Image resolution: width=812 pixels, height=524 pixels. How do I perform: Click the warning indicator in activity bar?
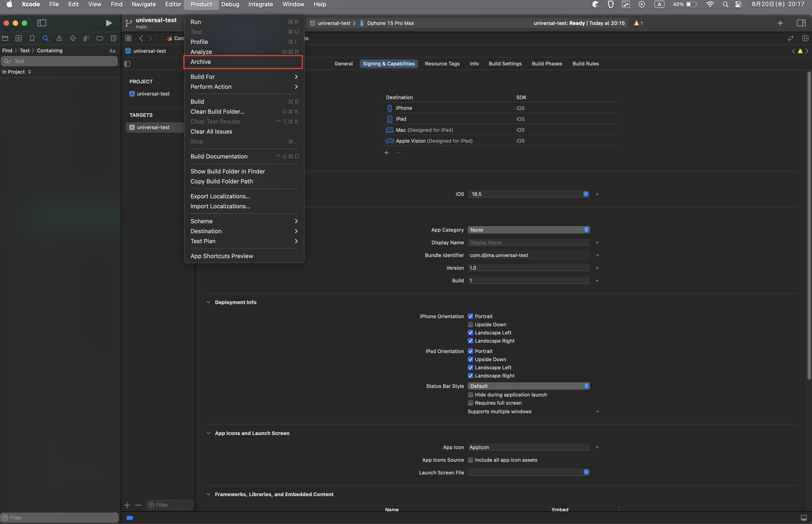click(638, 23)
